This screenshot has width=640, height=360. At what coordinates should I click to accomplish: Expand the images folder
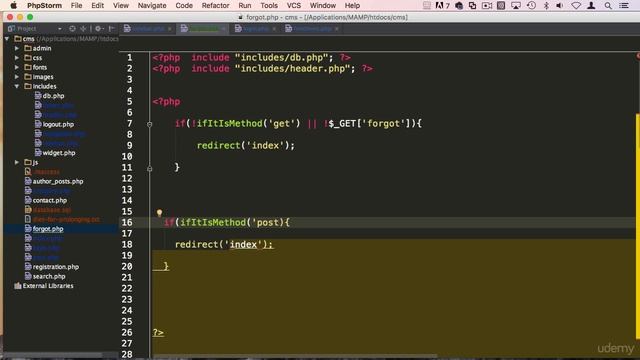coord(17,77)
